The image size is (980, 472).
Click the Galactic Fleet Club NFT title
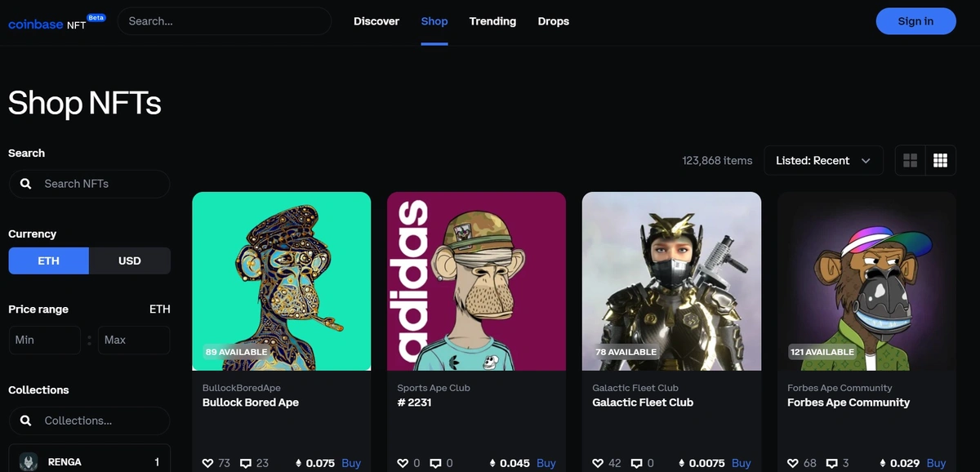click(x=643, y=403)
